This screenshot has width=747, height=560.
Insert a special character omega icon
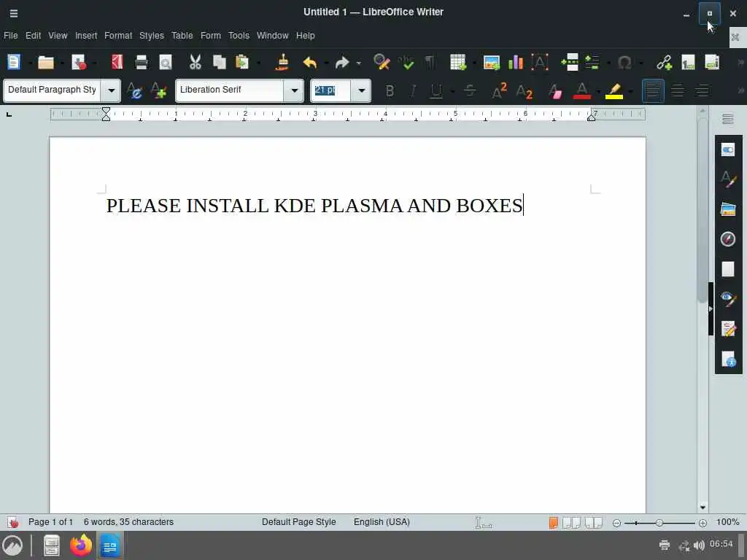click(x=624, y=63)
